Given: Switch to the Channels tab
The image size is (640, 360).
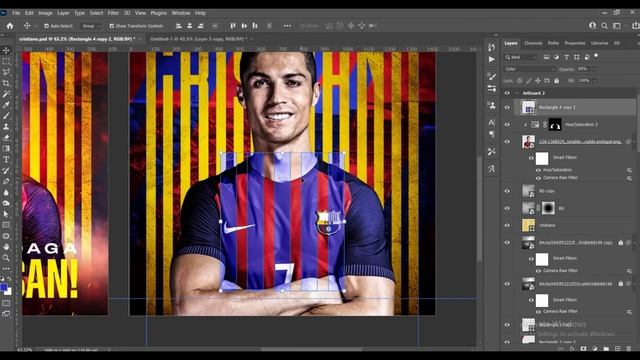Looking at the screenshot, I should tap(533, 43).
